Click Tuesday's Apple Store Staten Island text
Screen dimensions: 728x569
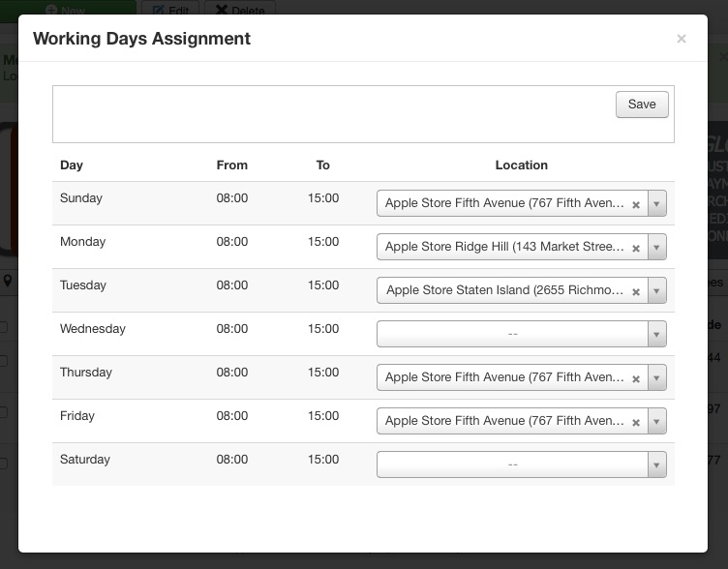pos(505,290)
